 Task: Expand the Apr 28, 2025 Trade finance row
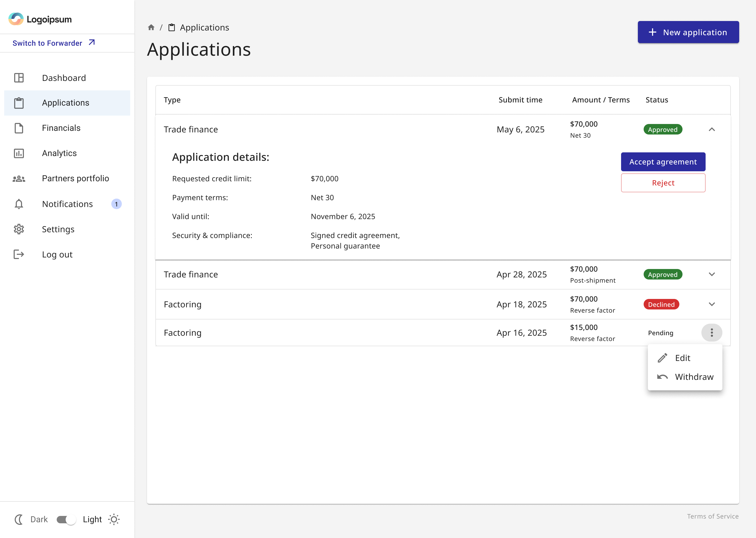pyautogui.click(x=712, y=274)
